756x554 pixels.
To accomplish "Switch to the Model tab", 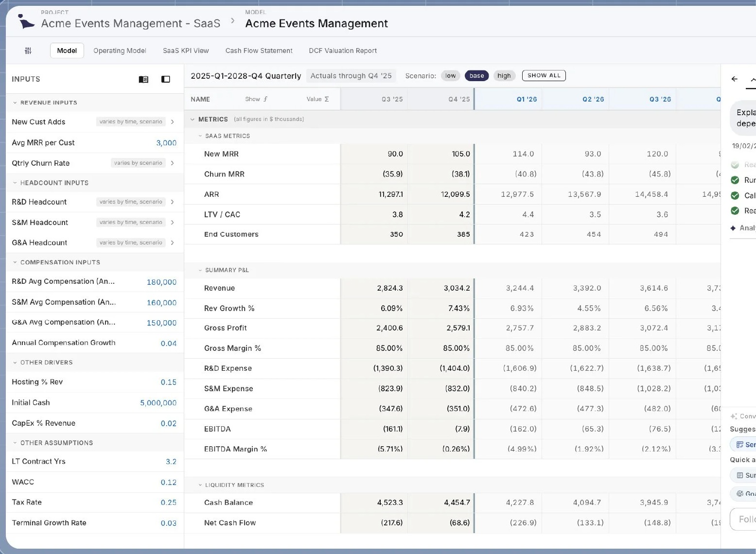I will [x=67, y=51].
